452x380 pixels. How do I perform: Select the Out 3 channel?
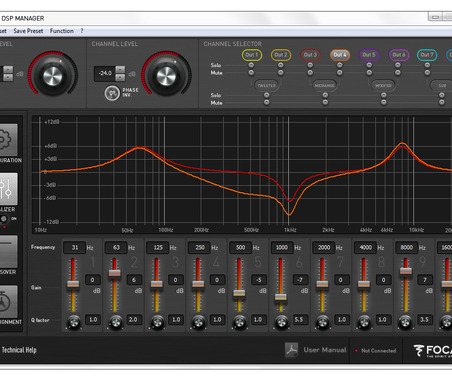tap(310, 55)
